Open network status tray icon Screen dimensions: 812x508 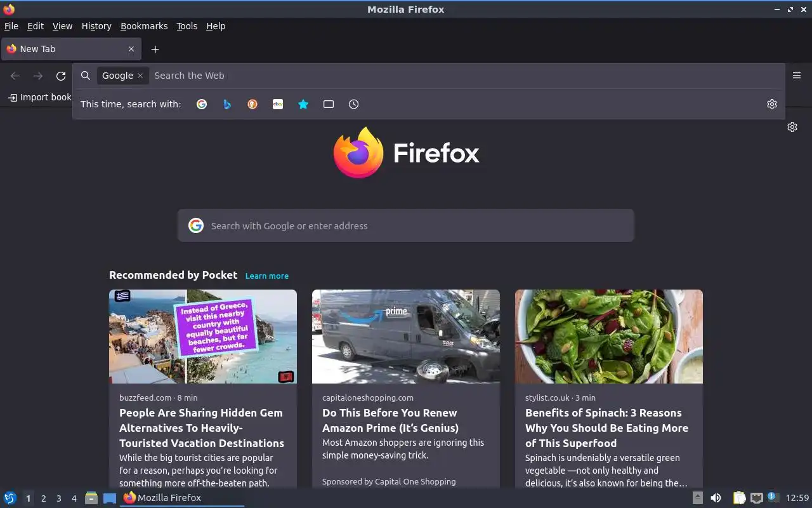[x=756, y=498]
